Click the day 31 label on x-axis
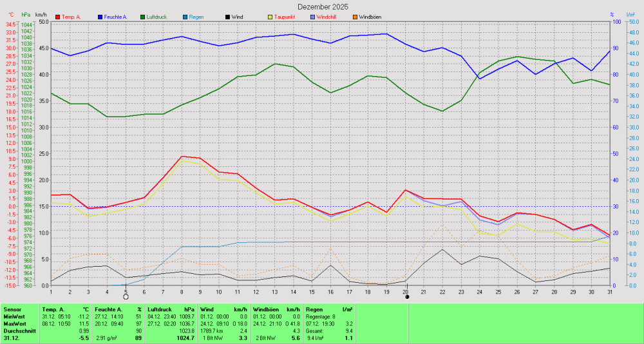This screenshot has height=344, width=644. click(609, 292)
